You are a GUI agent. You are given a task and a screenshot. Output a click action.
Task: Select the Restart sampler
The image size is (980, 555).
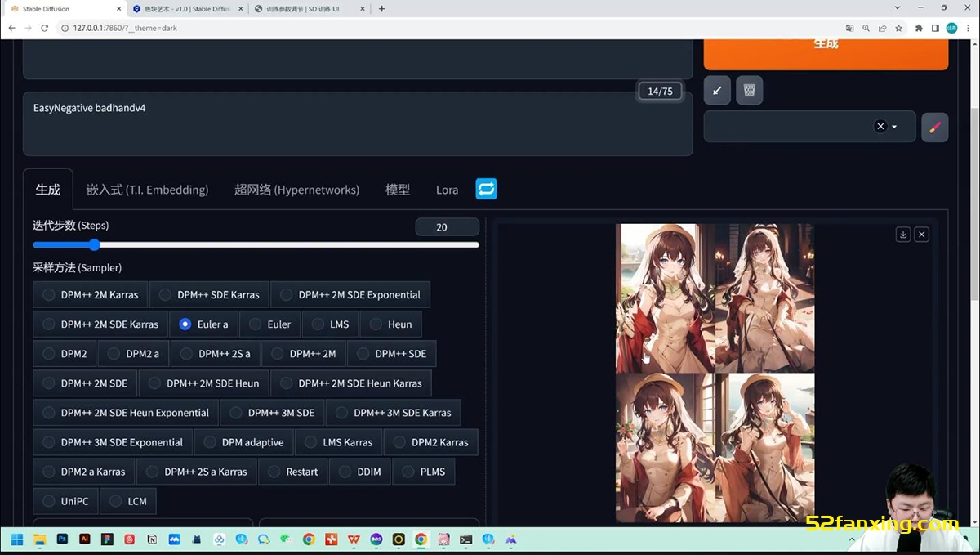(293, 472)
